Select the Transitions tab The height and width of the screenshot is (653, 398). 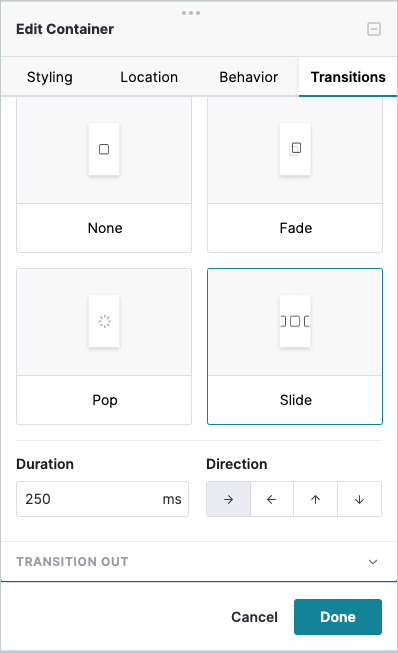[x=348, y=77]
